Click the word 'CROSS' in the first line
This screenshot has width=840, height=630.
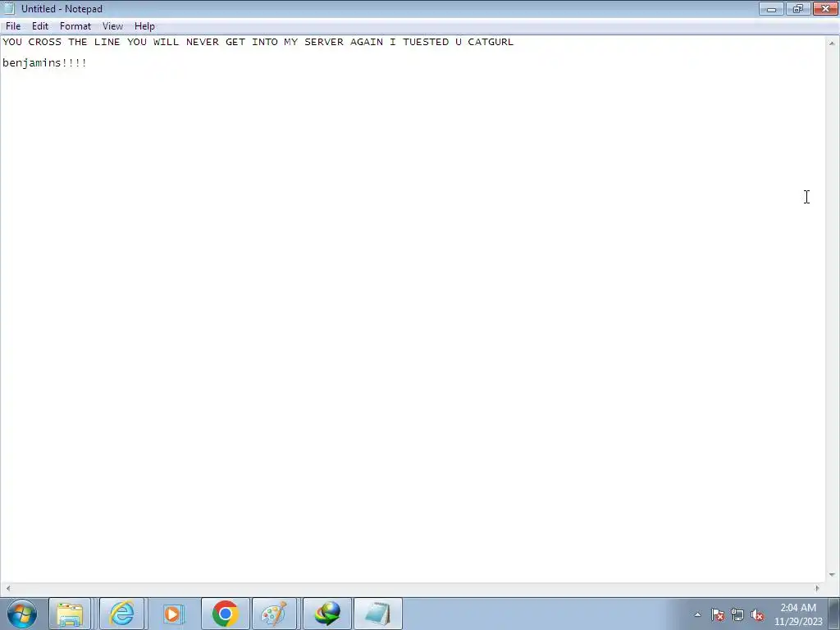point(45,42)
